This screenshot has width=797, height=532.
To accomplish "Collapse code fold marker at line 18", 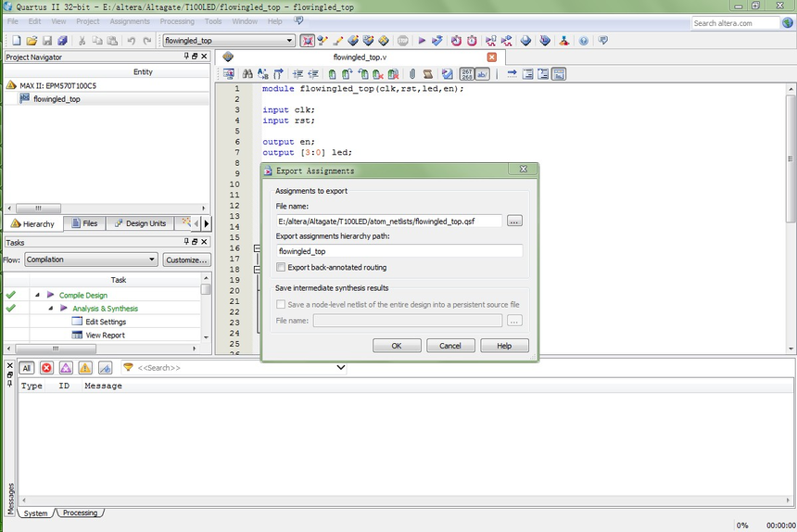I will tap(258, 270).
